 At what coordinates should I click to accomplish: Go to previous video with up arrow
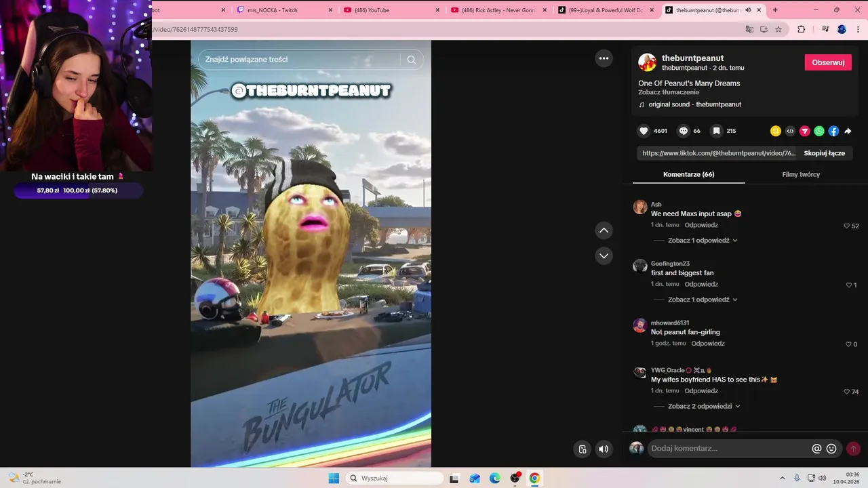pyautogui.click(x=604, y=230)
